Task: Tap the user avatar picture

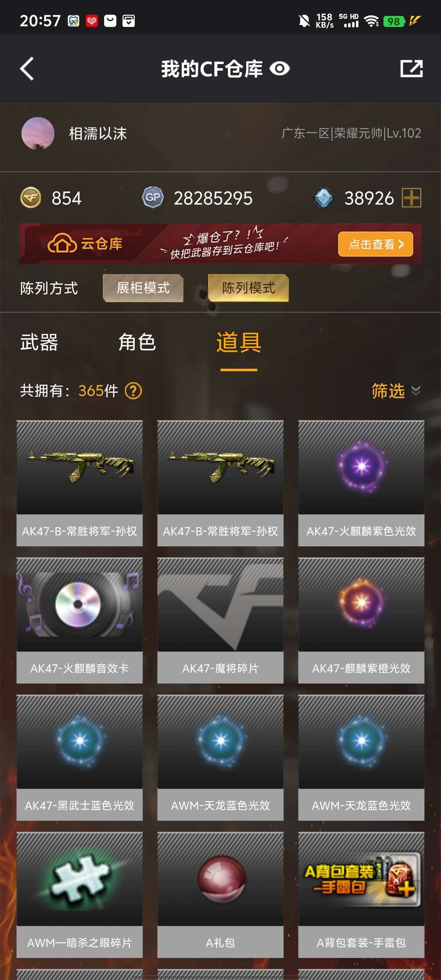Action: 38,134
